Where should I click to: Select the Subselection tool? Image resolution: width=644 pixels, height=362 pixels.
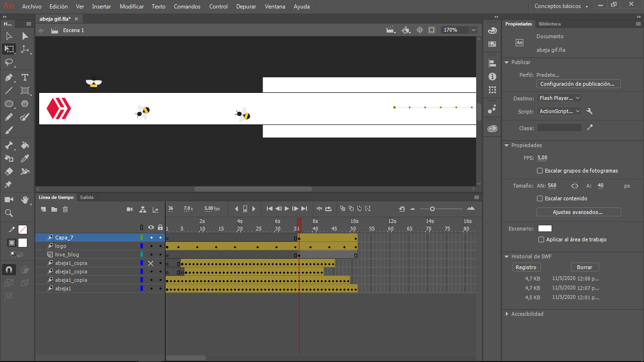[25, 36]
